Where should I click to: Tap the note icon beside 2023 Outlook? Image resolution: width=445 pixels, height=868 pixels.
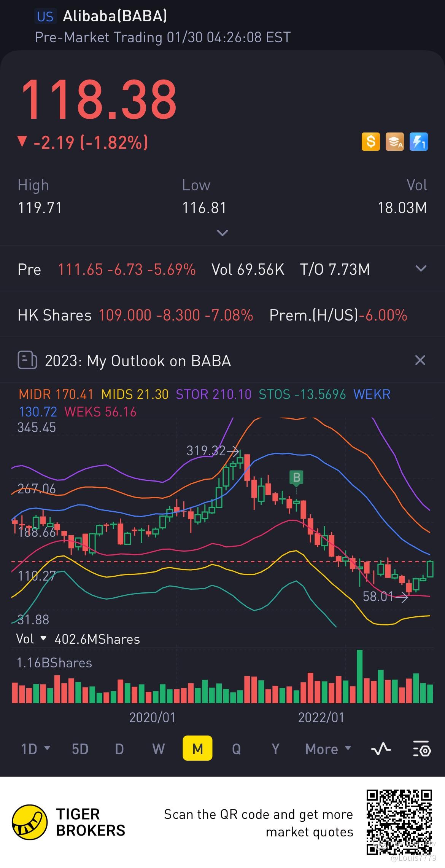27,360
